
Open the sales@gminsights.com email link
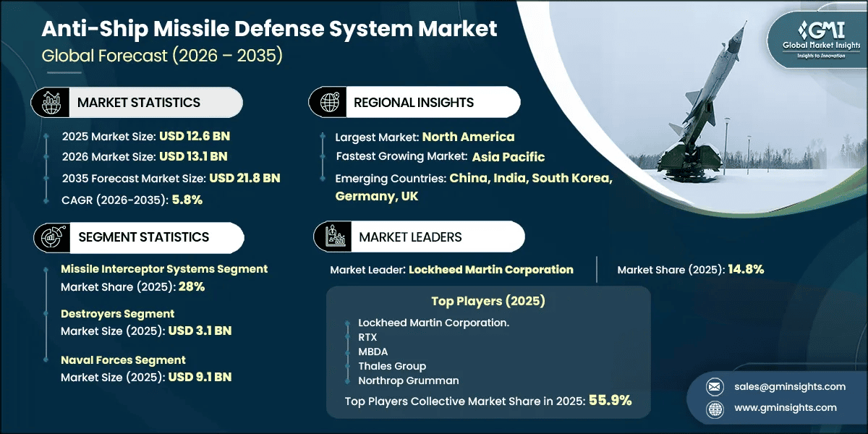tap(791, 386)
